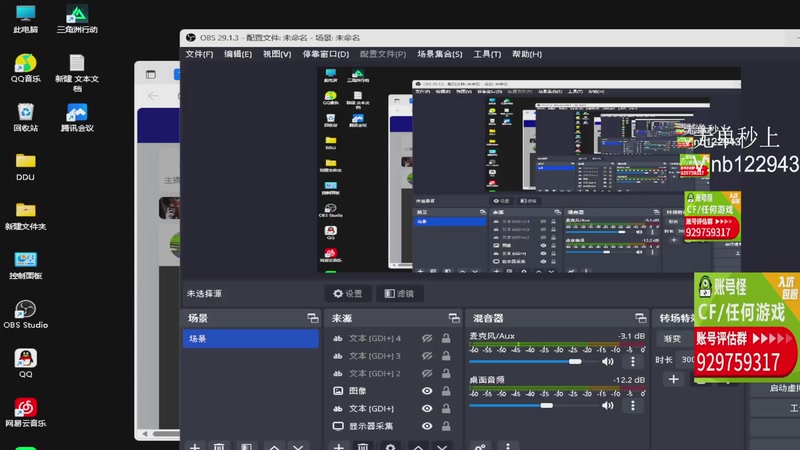Select the 场景 item in scenes list
800x450 pixels.
[251, 338]
